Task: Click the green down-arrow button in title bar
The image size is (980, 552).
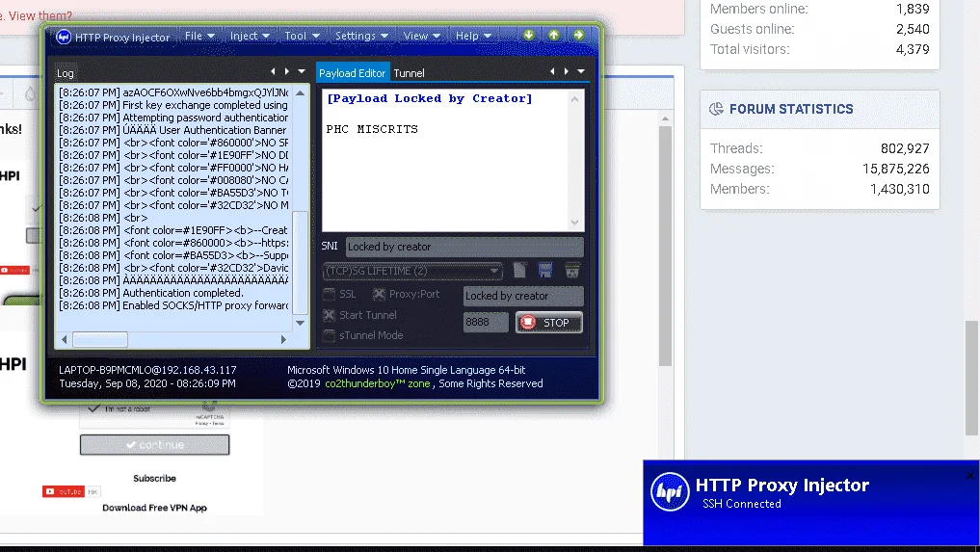Action: coord(529,35)
